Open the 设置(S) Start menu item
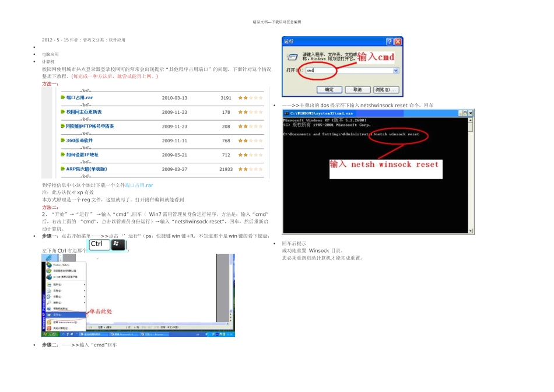 [66, 296]
